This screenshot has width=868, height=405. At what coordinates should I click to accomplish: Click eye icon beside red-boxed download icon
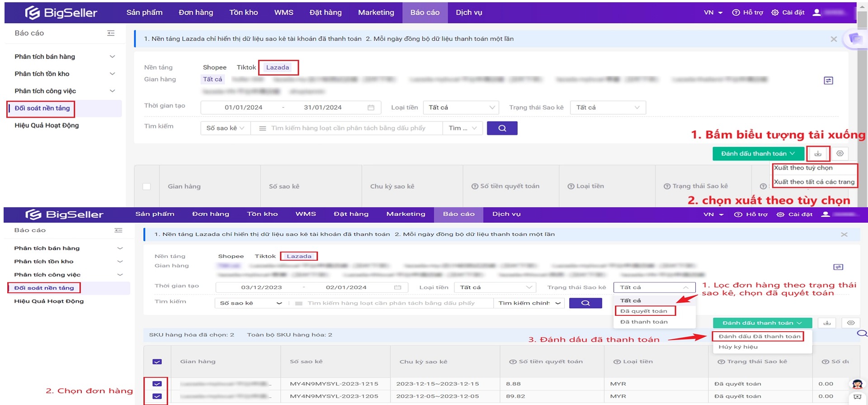pos(840,154)
